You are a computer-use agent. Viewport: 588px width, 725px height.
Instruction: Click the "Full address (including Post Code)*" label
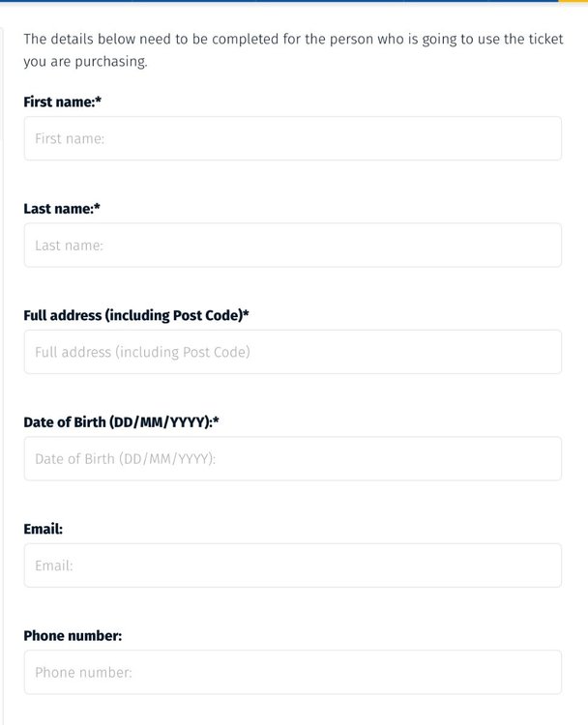coord(136,315)
